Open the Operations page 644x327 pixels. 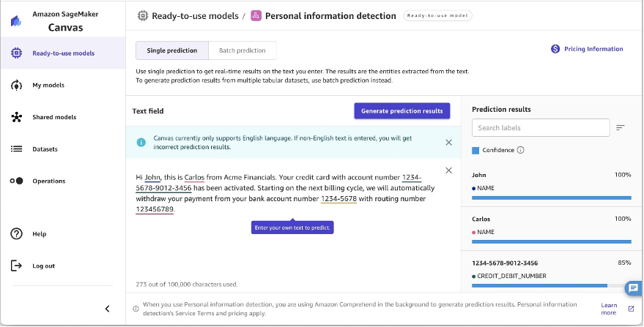pos(48,181)
